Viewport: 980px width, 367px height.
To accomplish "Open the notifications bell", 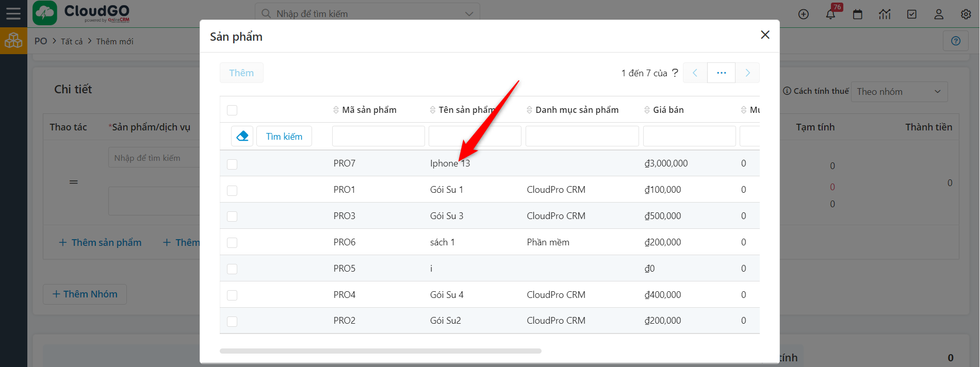I will (830, 14).
